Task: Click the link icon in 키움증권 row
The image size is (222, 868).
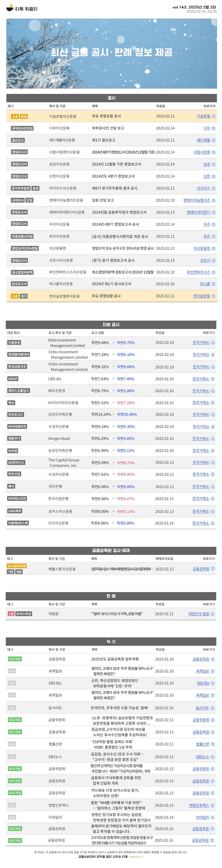Action: pyautogui.click(x=213, y=343)
